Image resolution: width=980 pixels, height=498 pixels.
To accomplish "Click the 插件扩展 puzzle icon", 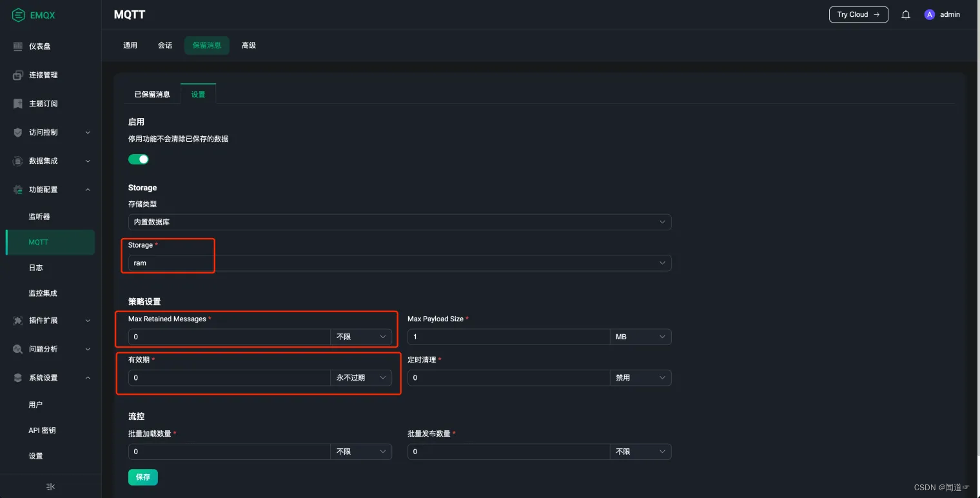I will point(18,321).
